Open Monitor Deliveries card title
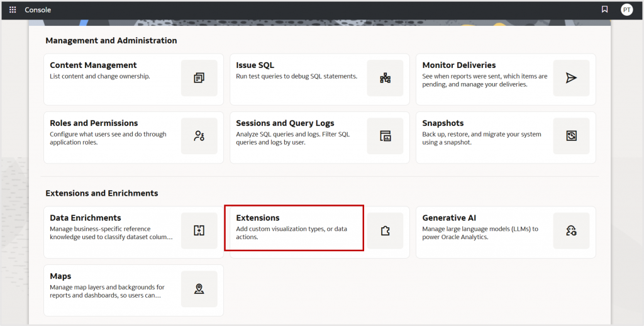This screenshot has width=644, height=326. click(x=458, y=65)
